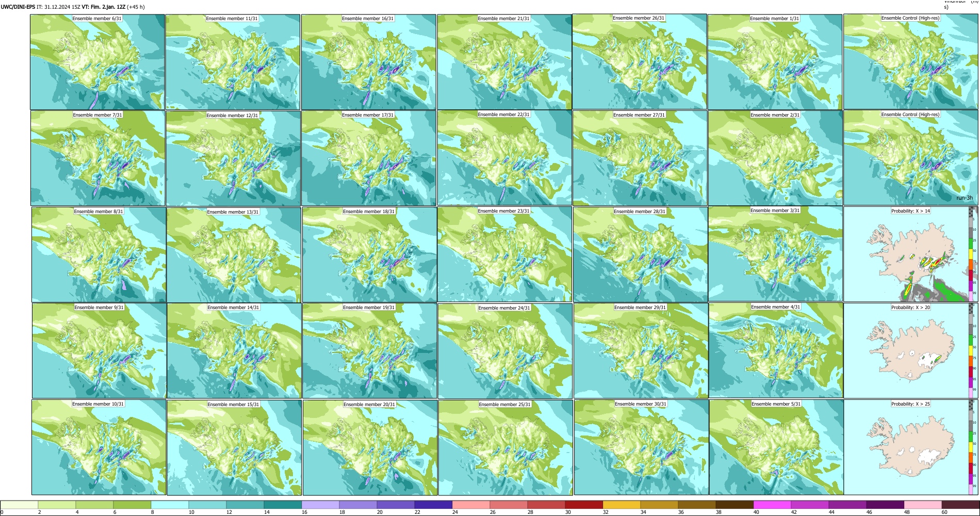The width and height of the screenshot is (980, 516).
Task: Click the pale yellow 0–2 legend swatch
Action: 19,505
